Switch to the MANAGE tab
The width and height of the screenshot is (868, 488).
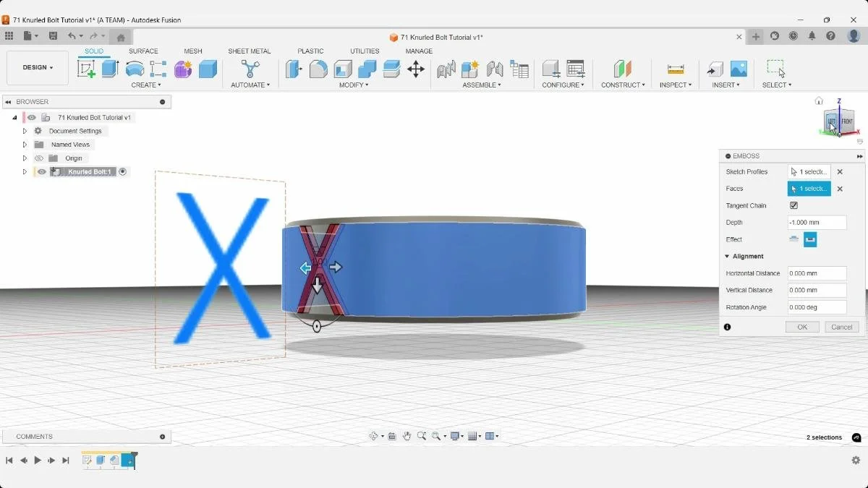tap(419, 51)
